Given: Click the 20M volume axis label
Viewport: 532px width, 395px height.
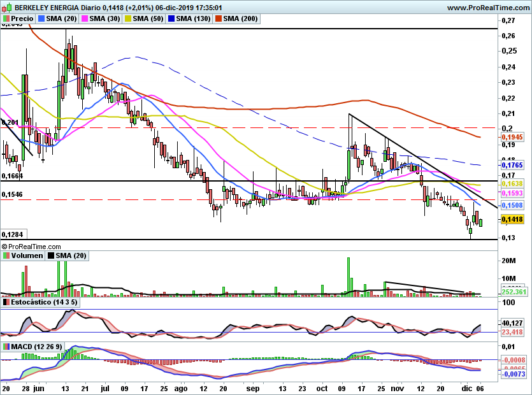Looking at the screenshot, I should click(508, 261).
